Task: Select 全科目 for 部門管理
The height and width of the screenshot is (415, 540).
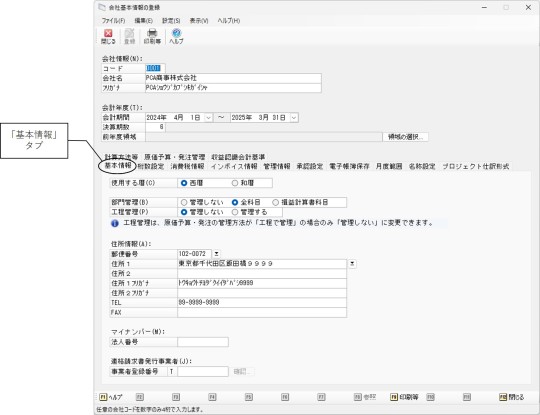Action: tap(246, 202)
